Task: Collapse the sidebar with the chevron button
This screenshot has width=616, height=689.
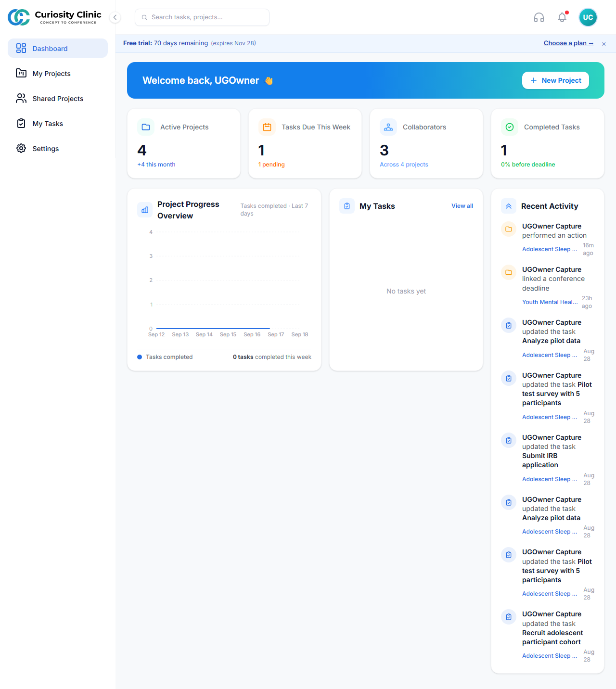Action: (115, 17)
